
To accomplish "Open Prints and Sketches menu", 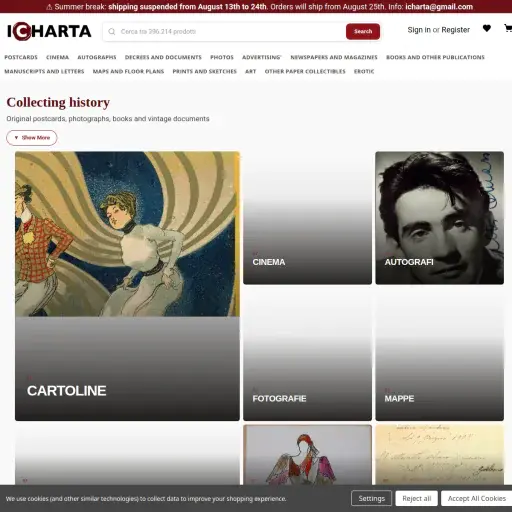I will coord(204,71).
